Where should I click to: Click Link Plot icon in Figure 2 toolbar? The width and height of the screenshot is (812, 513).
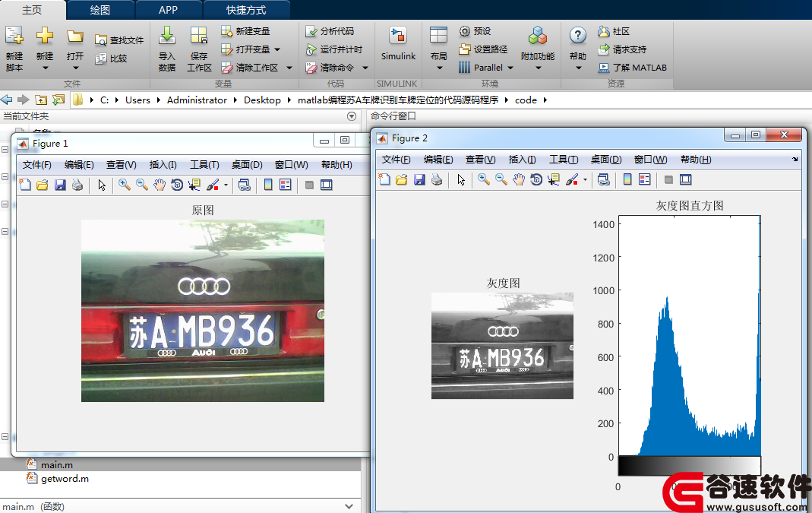click(x=603, y=179)
